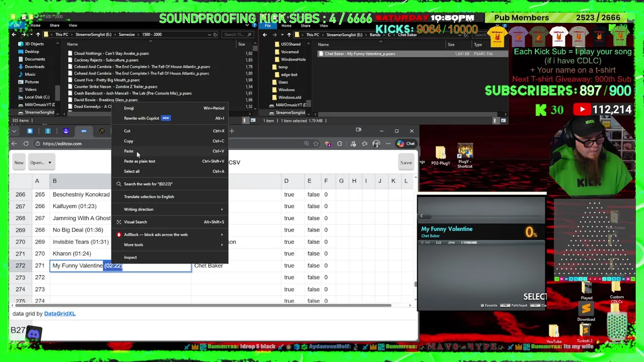Open the browser tab list chevron

[x=14, y=131]
